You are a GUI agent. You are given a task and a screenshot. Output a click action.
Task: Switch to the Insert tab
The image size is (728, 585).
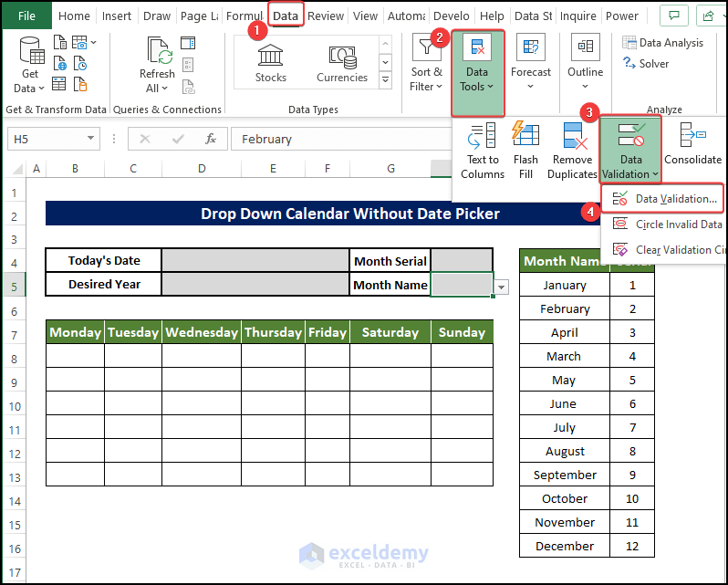coord(117,16)
